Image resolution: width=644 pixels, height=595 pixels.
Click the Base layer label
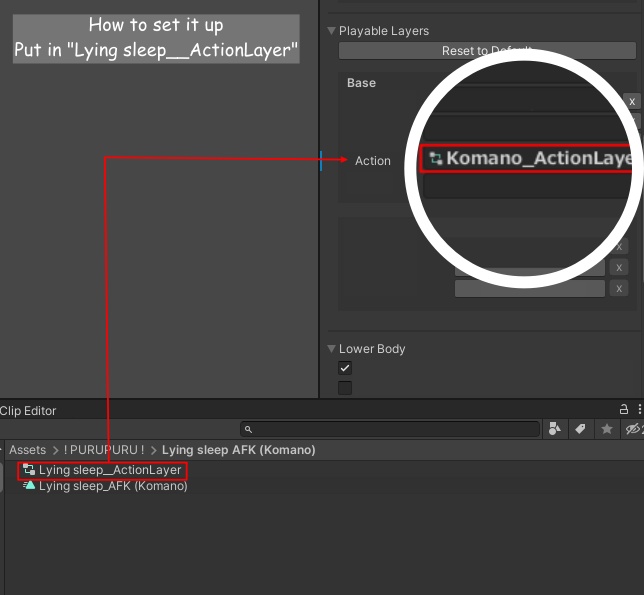pos(361,83)
